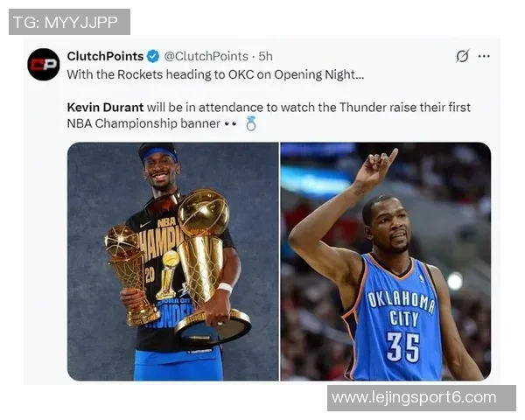Expand the three-dot more options menu
The image size is (525, 420).
pyautogui.click(x=484, y=56)
